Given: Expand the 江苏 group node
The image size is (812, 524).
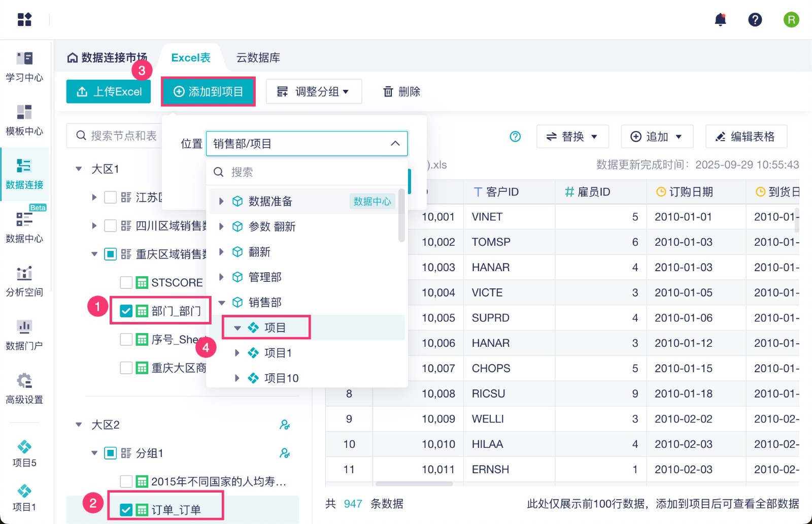Looking at the screenshot, I should (x=94, y=197).
